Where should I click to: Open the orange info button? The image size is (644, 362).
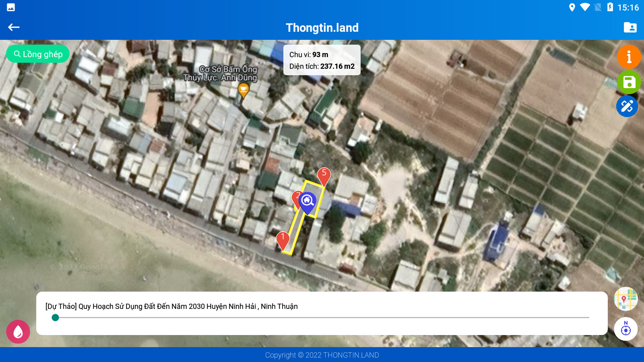point(629,56)
